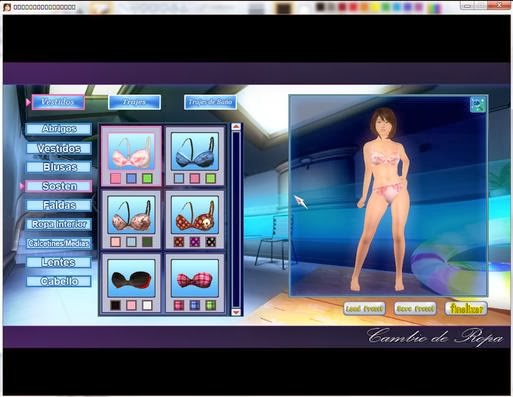Pick green plaid swatch under the bandeau
Screen dimensions: 513x397
tap(210, 305)
